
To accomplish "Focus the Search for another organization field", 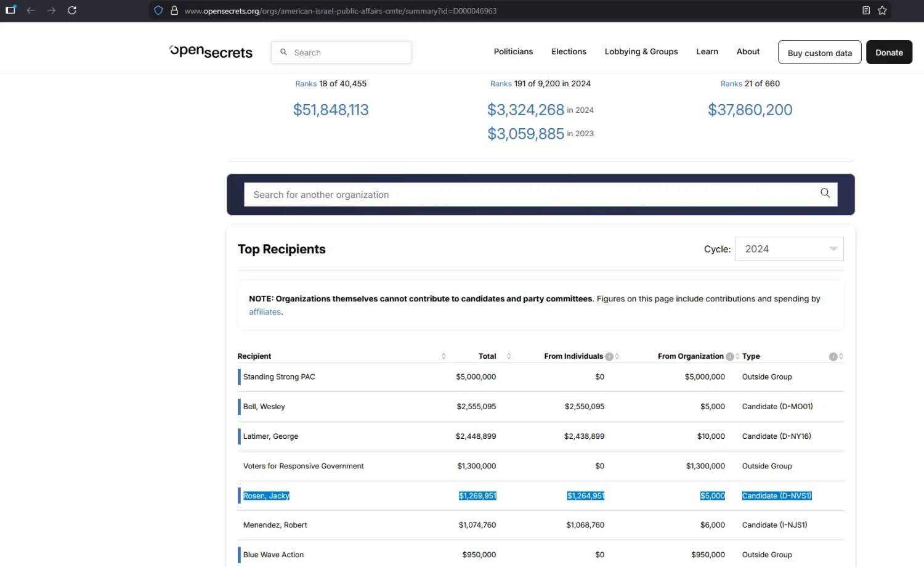I will [x=541, y=194].
